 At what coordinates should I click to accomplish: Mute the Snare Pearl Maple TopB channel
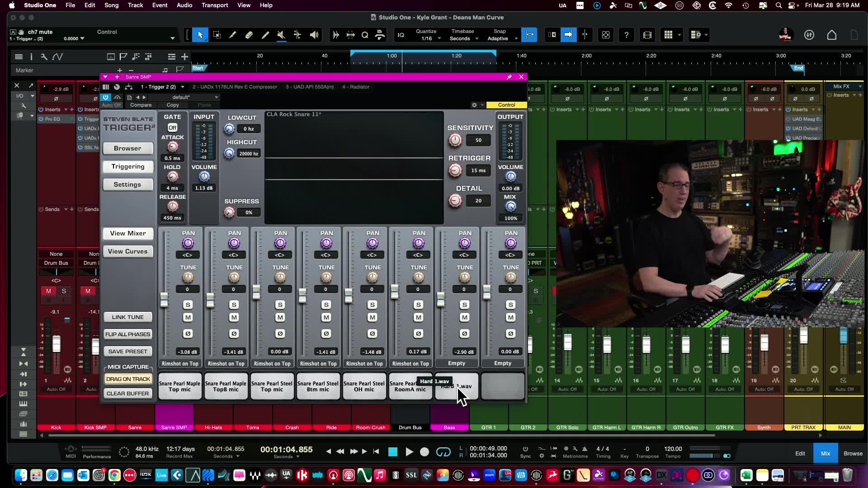[234, 318]
